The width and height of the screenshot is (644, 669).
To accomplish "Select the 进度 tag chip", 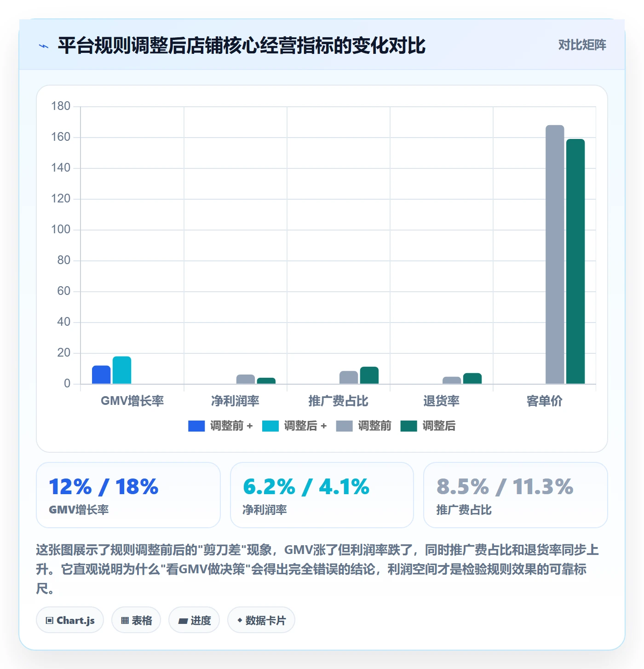I will click(194, 620).
